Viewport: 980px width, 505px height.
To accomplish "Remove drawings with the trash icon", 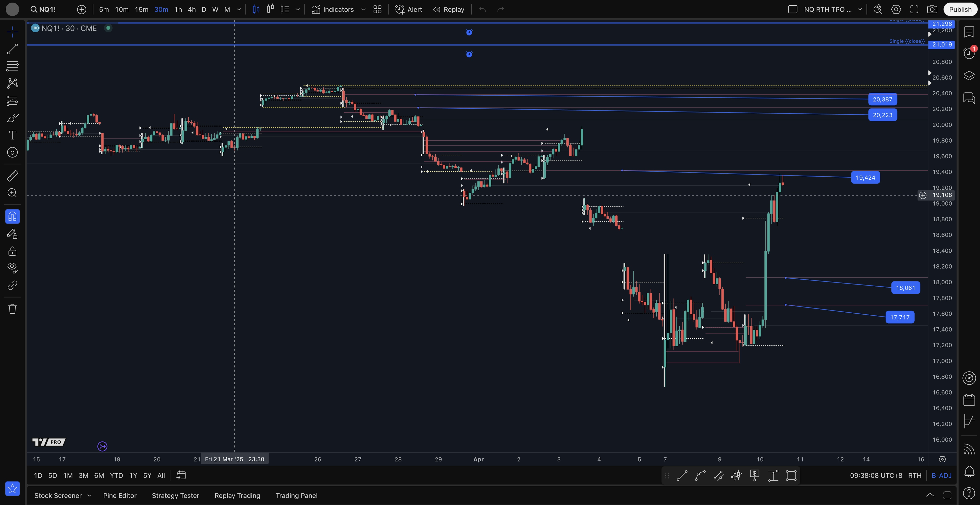I will [12, 309].
